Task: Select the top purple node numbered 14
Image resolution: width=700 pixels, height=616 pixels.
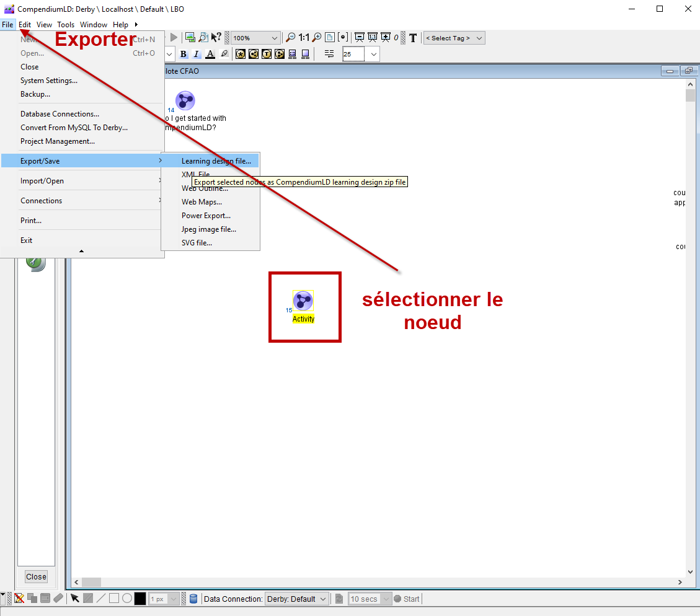Action: click(x=185, y=100)
